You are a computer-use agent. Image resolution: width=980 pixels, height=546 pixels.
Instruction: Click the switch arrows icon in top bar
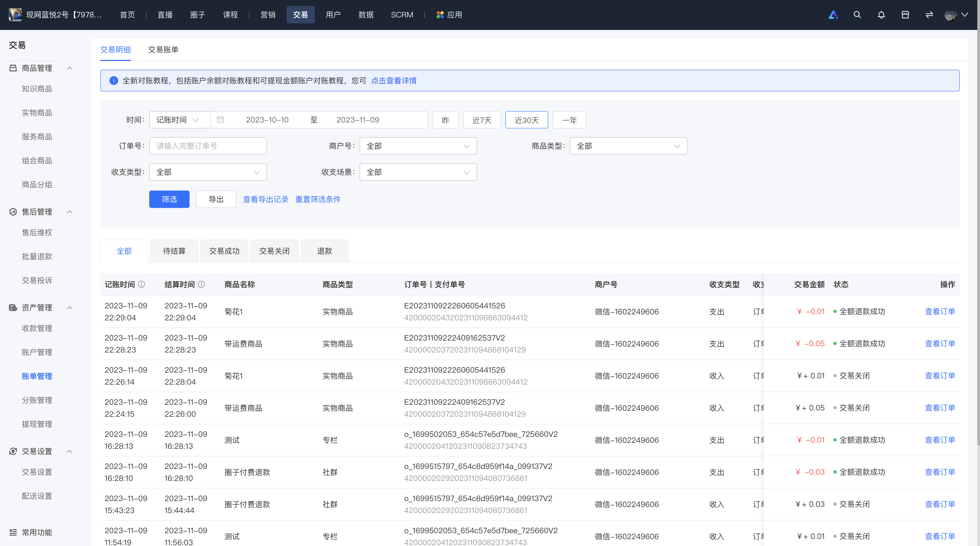pyautogui.click(x=929, y=15)
